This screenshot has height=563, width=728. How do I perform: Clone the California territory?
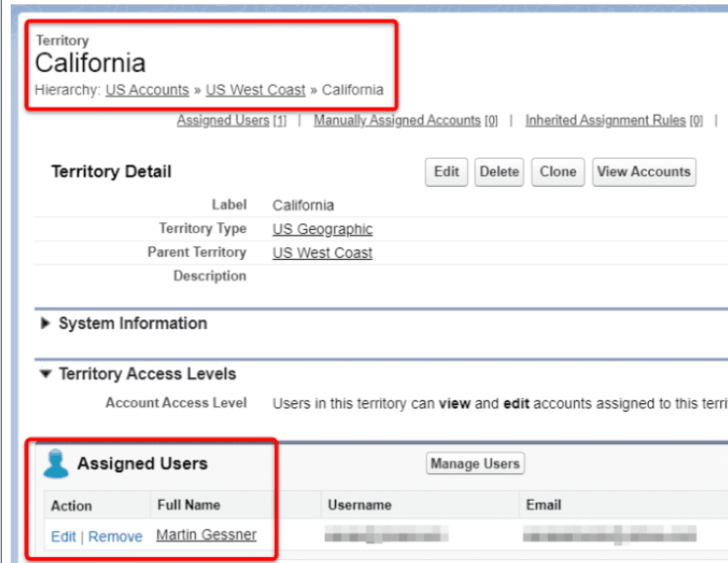point(557,171)
